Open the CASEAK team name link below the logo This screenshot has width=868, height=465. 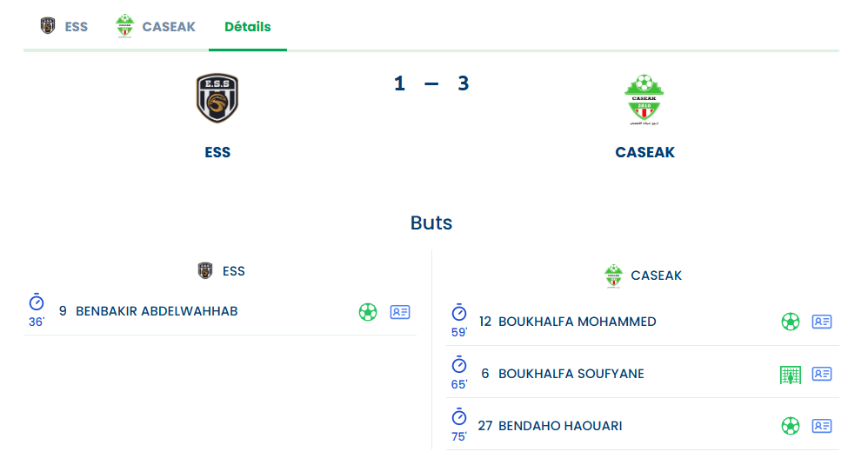coord(644,152)
